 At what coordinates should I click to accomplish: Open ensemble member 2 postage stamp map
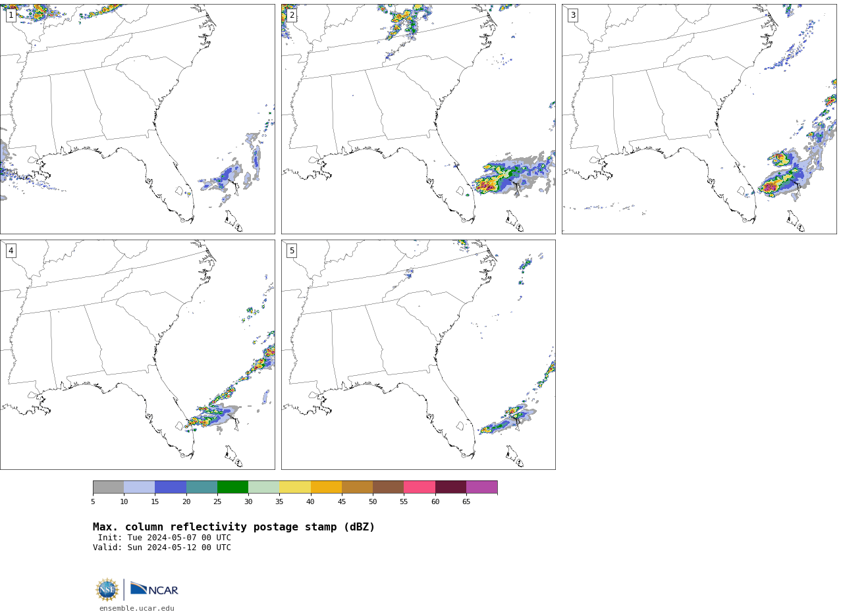[x=418, y=119]
